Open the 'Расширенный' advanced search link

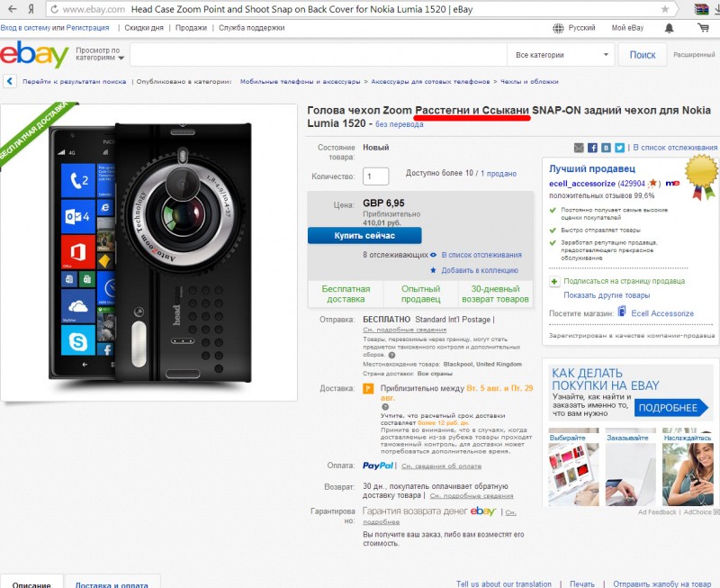pyautogui.click(x=694, y=55)
